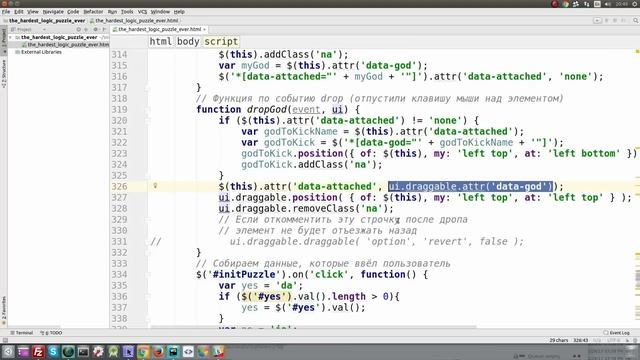Click the html breadcrumb

coord(160,41)
